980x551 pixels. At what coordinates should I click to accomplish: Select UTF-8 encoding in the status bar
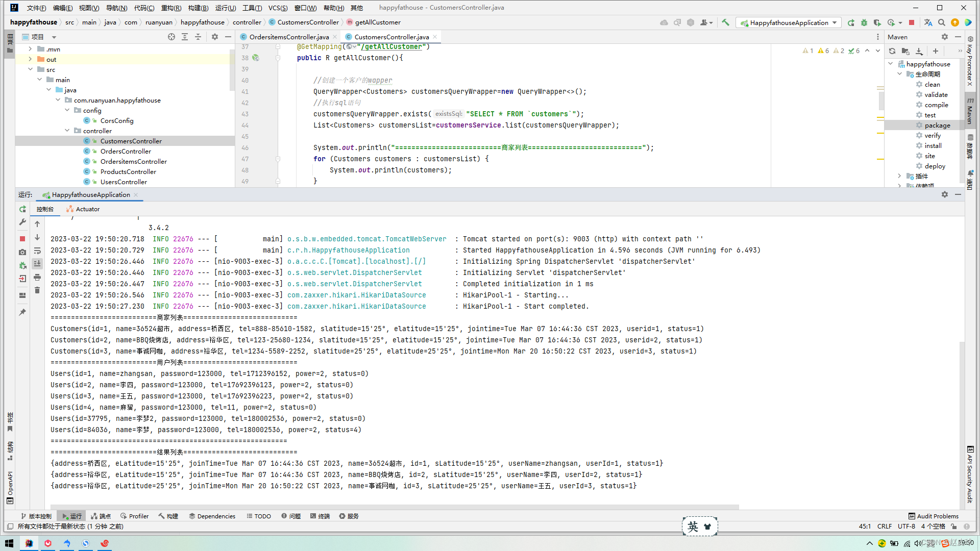[x=906, y=526]
